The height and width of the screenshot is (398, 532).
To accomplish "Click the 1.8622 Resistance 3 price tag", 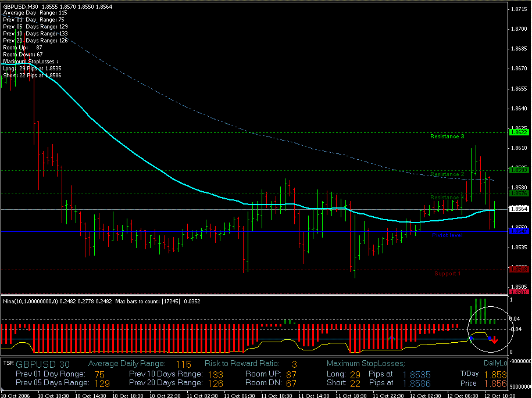I will coord(518,132).
